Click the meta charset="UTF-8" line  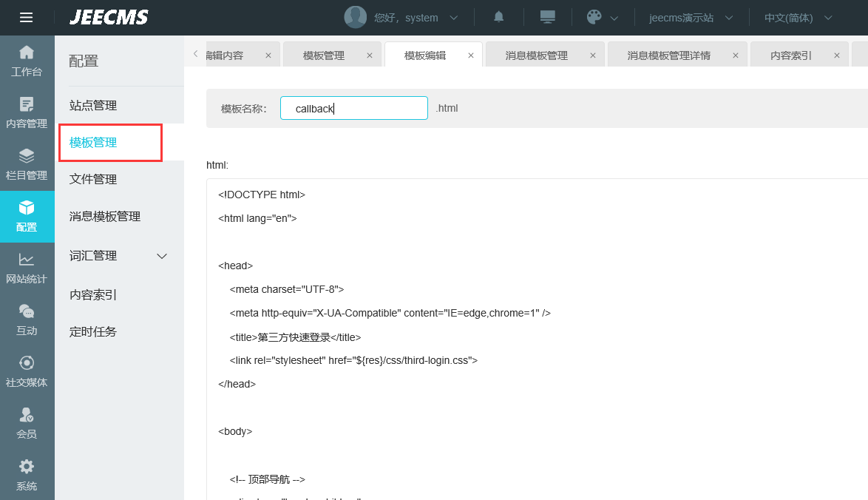(287, 289)
